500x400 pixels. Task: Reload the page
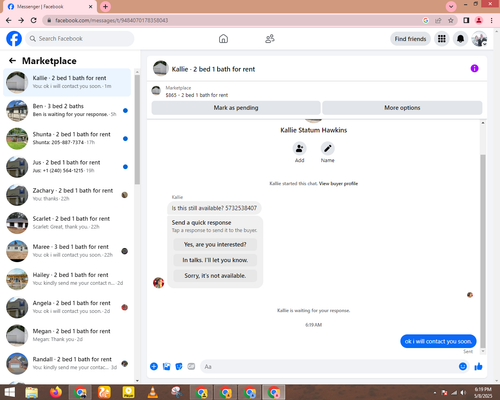point(33,20)
